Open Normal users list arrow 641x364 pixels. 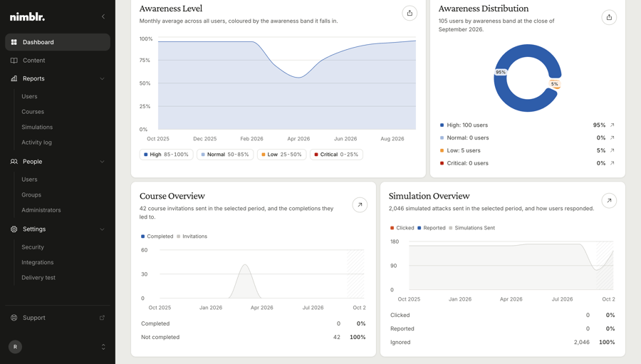point(612,137)
